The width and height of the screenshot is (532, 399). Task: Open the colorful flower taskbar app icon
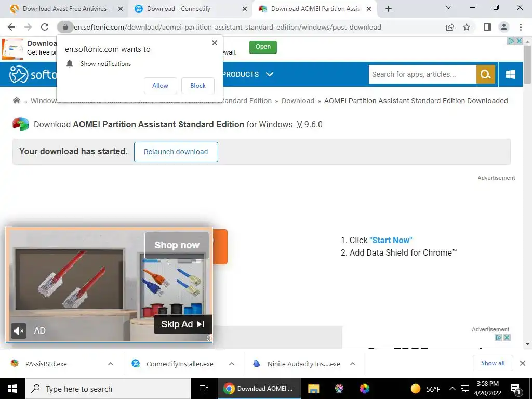coord(364,389)
